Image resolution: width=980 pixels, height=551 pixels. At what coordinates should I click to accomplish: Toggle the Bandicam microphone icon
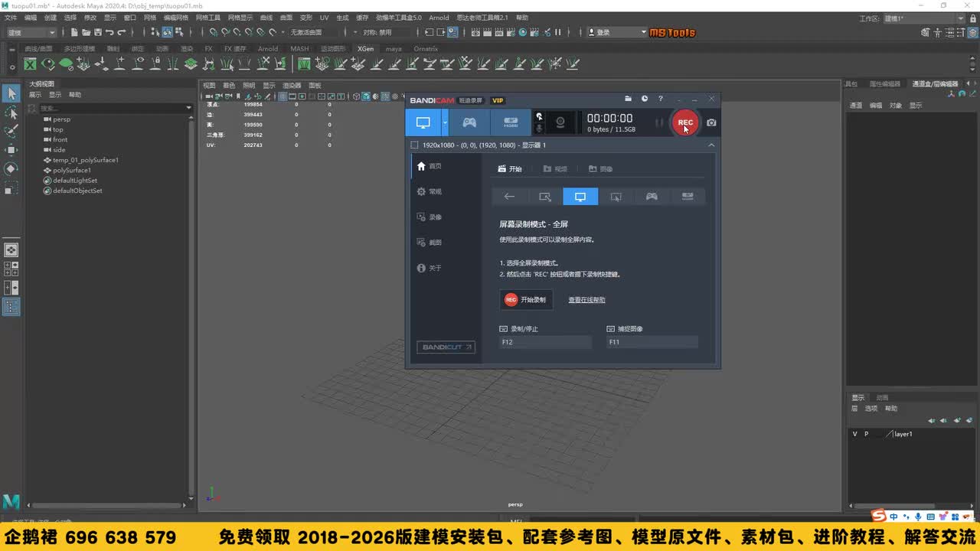539,127
